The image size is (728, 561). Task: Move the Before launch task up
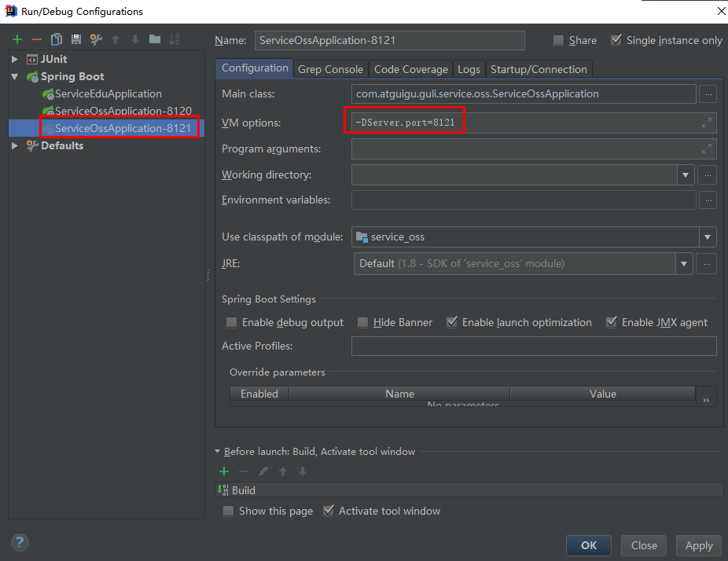click(283, 472)
